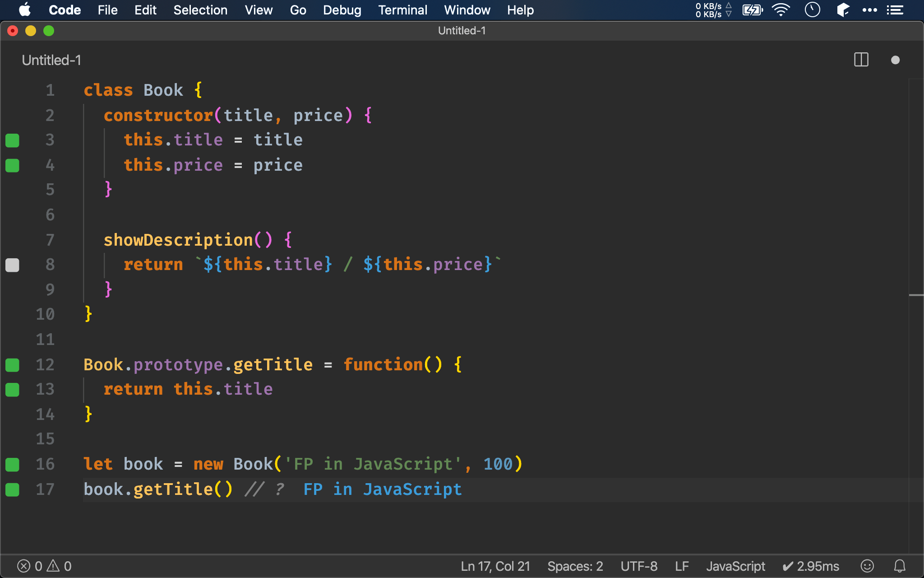Select the Debug menu item
Viewport: 924px width, 578px height.
(341, 9)
